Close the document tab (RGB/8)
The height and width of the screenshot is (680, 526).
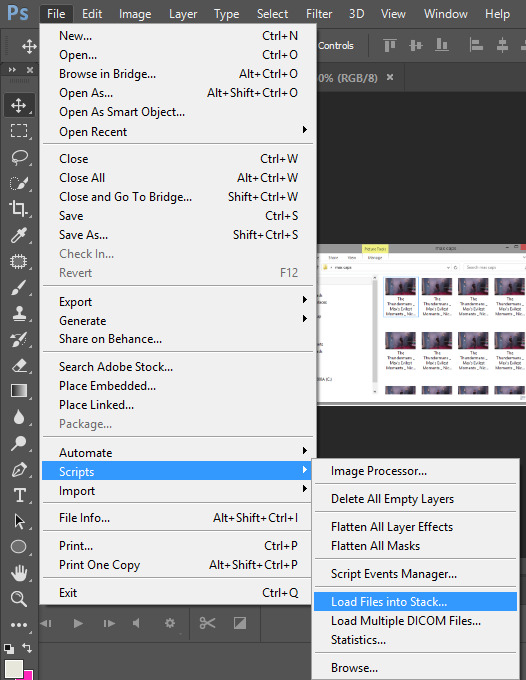[390, 77]
